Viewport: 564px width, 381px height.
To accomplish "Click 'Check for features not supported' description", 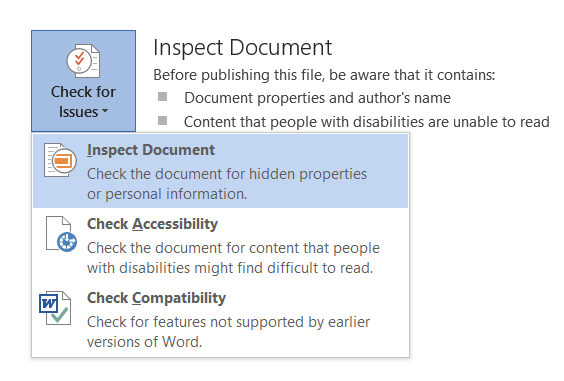I will pos(228,322).
